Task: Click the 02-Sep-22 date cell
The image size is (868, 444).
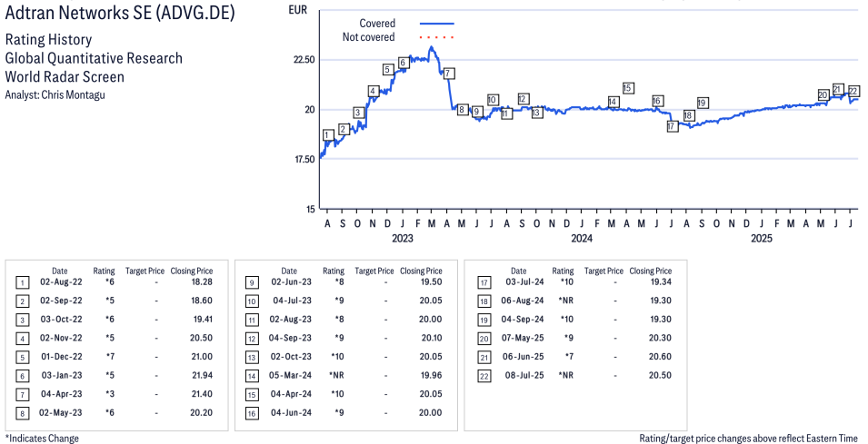Action: (x=60, y=301)
